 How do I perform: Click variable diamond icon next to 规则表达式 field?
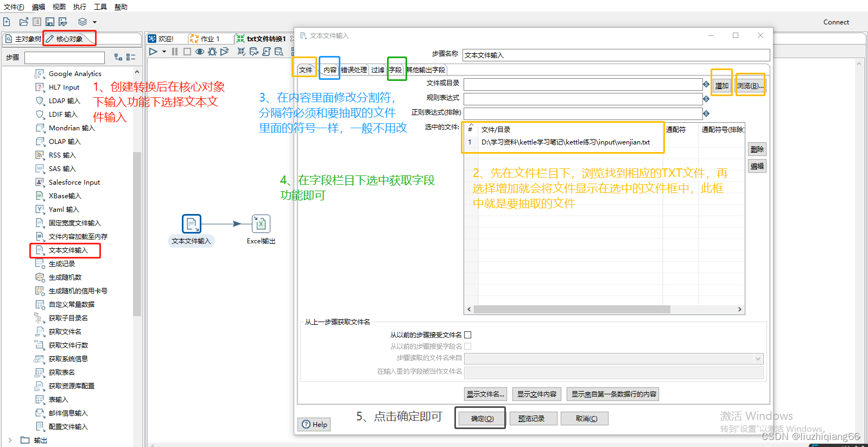tap(706, 99)
